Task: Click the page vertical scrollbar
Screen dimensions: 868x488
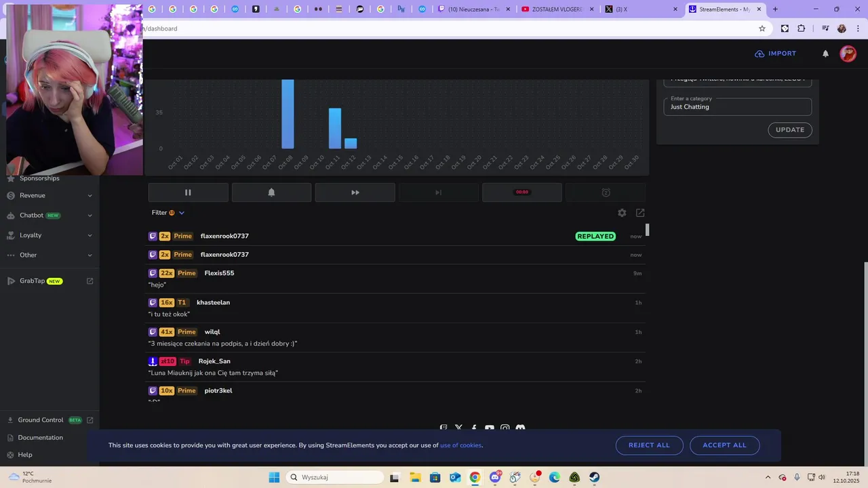Action: [x=865, y=363]
